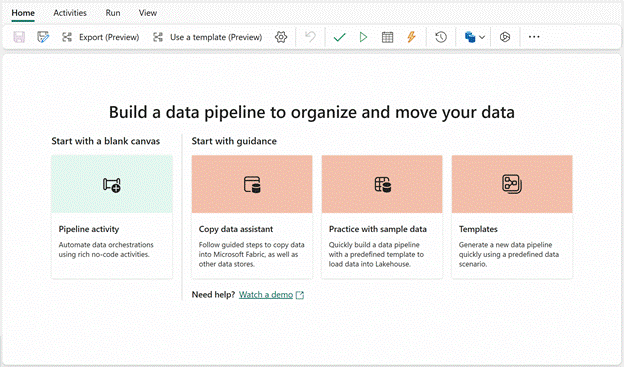The height and width of the screenshot is (367, 624).
Task: Click the Templates card title
Action: 478,229
